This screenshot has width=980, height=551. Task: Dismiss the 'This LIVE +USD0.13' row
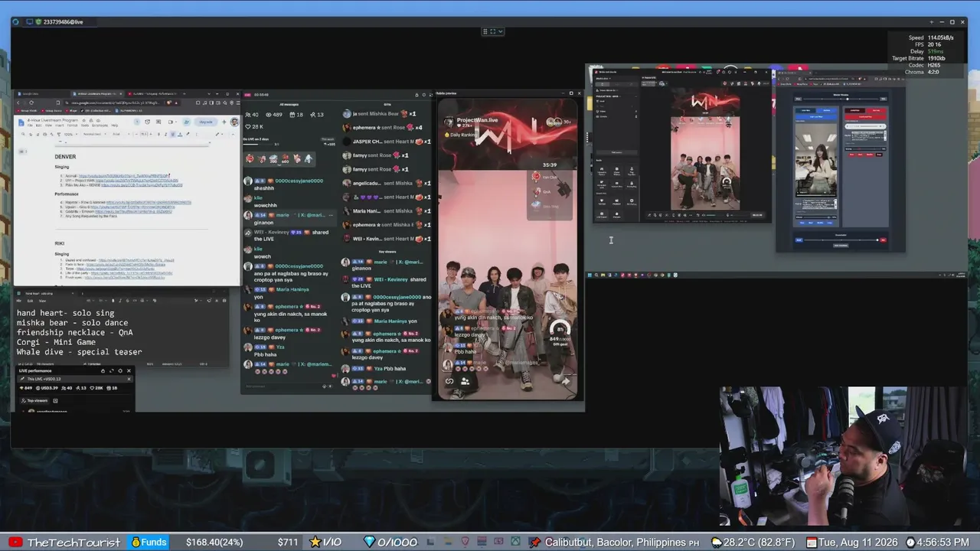[x=129, y=380]
